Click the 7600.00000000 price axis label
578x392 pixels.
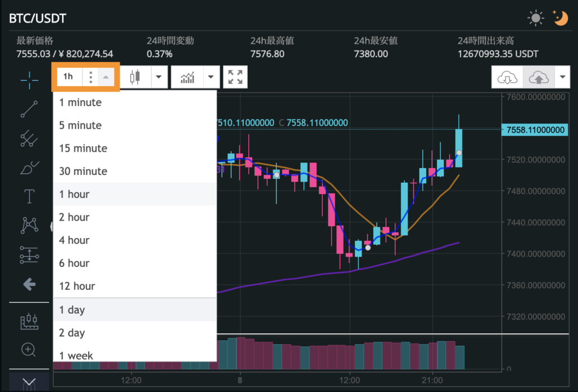[x=536, y=97]
